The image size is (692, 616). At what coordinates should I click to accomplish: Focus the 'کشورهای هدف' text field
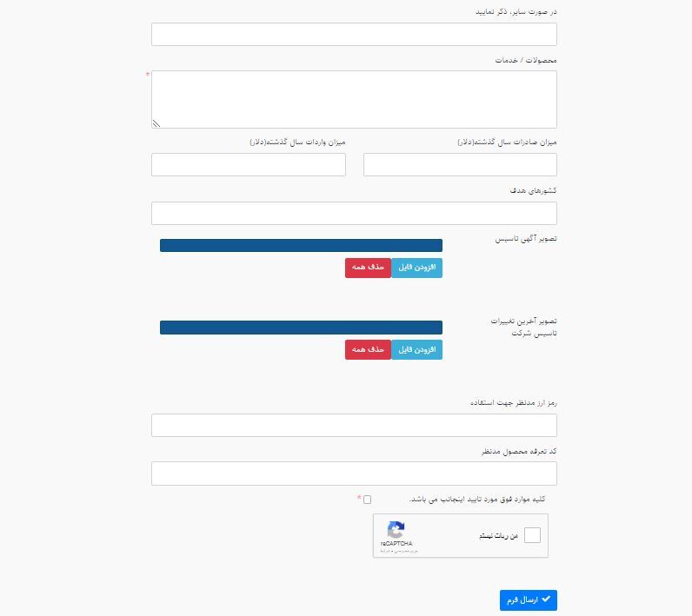(x=354, y=213)
